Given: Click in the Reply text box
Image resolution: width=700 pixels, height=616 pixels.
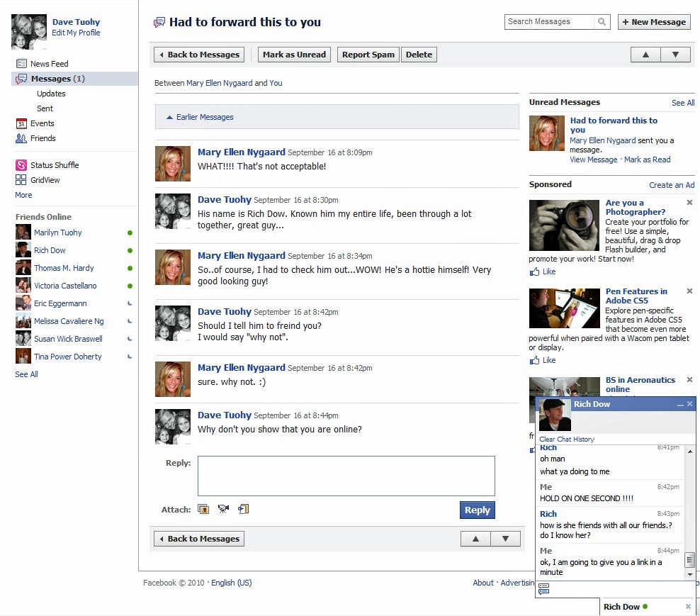Looking at the screenshot, I should 346,476.
